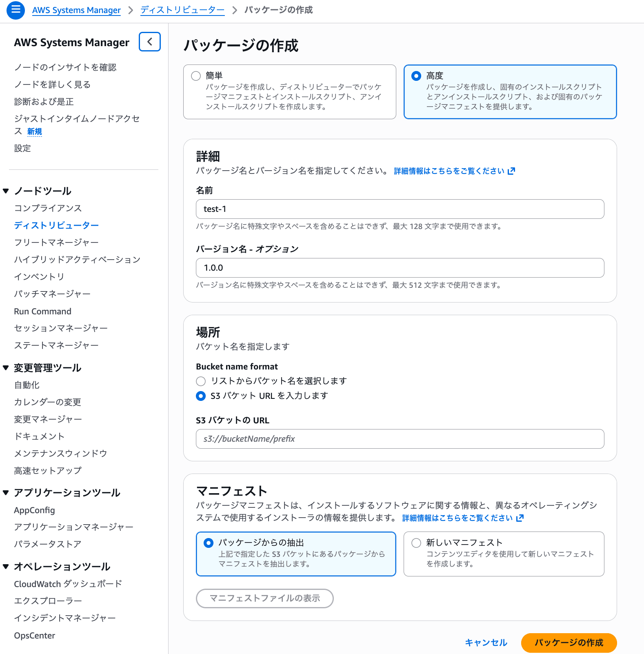The image size is (644, 654).
Task: Select 新しいマニフェスト option
Action: click(x=504, y=554)
